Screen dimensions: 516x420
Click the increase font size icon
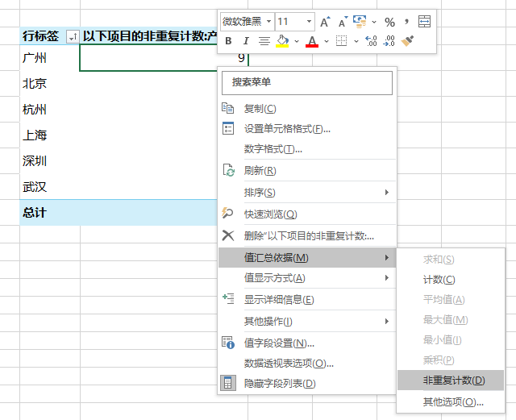325,22
